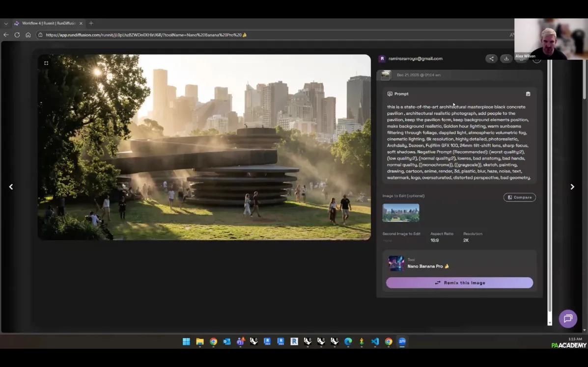
Task: Open the Image to Edit thumbnail
Action: coord(401,212)
